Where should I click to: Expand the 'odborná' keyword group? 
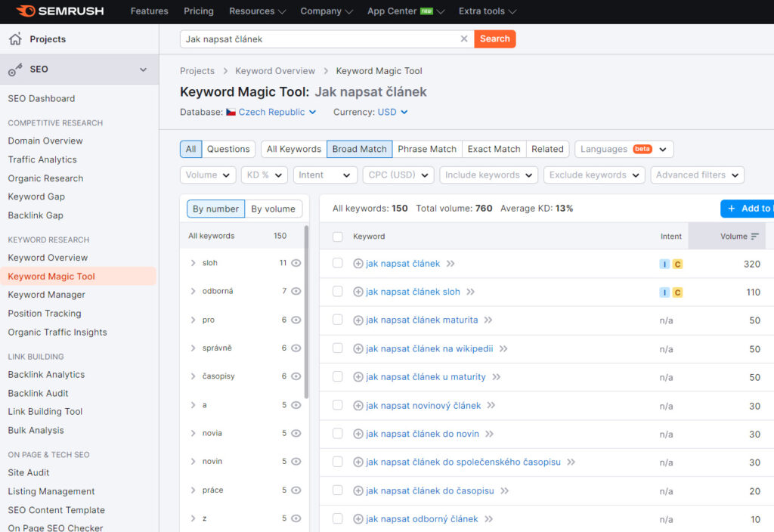(193, 292)
